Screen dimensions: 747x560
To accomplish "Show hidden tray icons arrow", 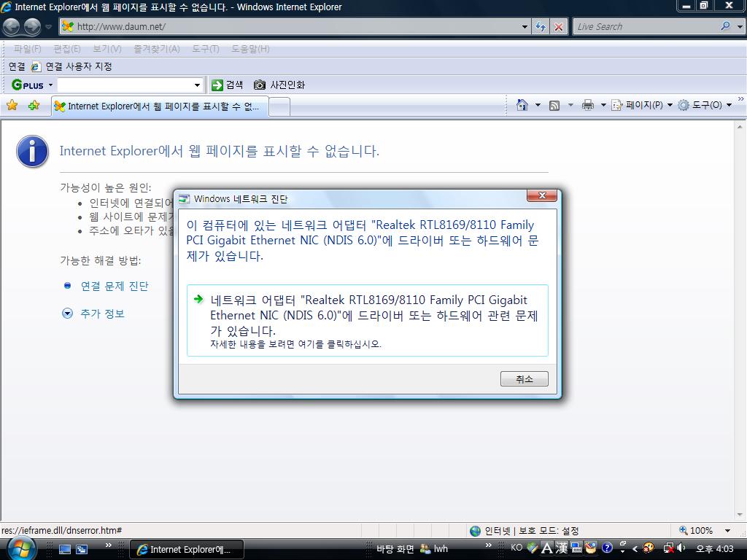I will 635,549.
